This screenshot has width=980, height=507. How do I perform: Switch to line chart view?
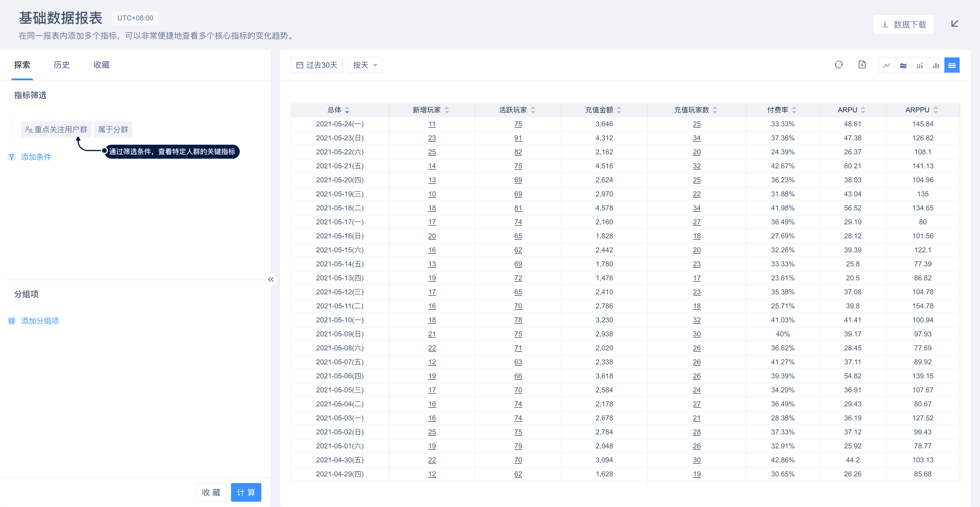[886, 65]
